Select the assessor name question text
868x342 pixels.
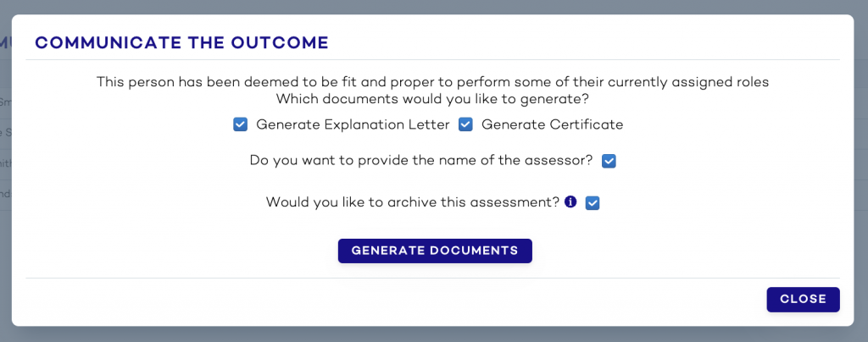[x=421, y=161]
